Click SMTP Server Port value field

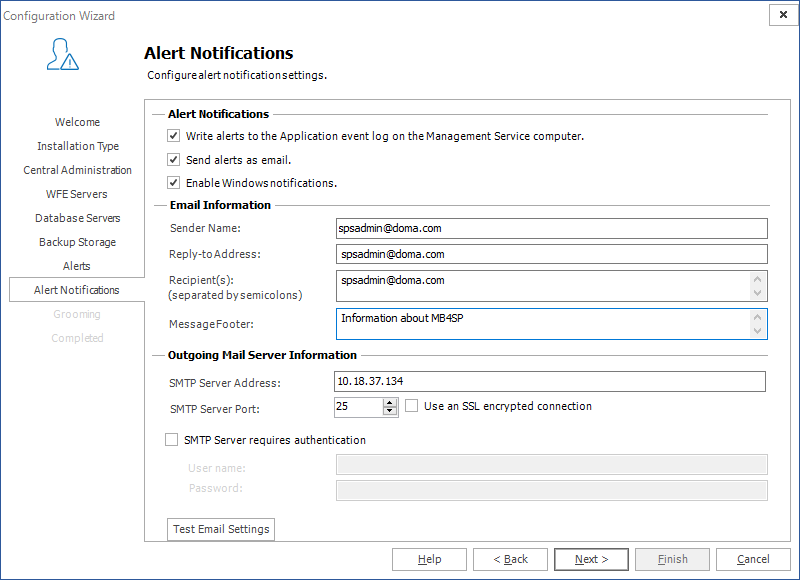pyautogui.click(x=358, y=407)
